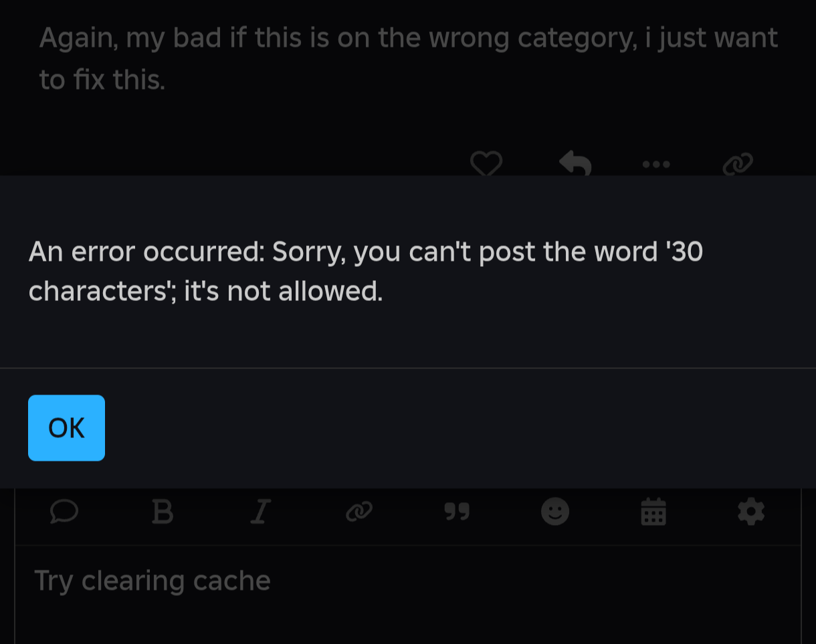Image resolution: width=816 pixels, height=644 pixels.
Task: Toggle bold formatting in the composer
Action: 163,512
